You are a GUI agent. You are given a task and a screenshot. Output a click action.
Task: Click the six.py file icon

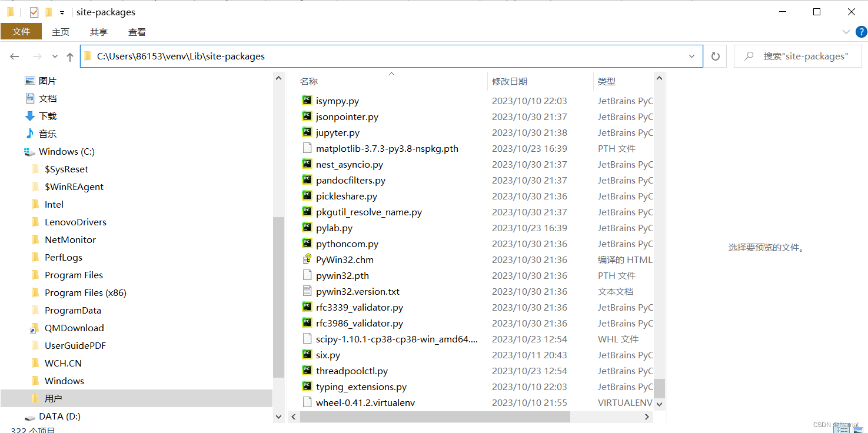(x=307, y=355)
